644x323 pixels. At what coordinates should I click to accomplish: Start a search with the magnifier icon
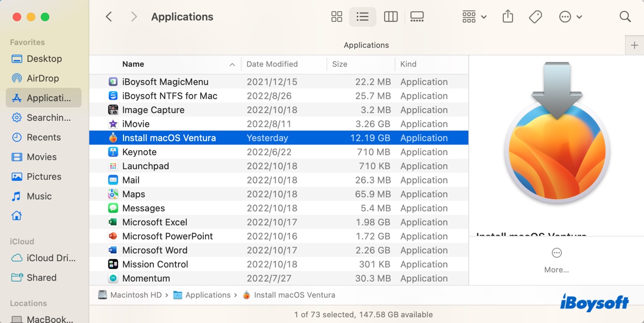(625, 17)
